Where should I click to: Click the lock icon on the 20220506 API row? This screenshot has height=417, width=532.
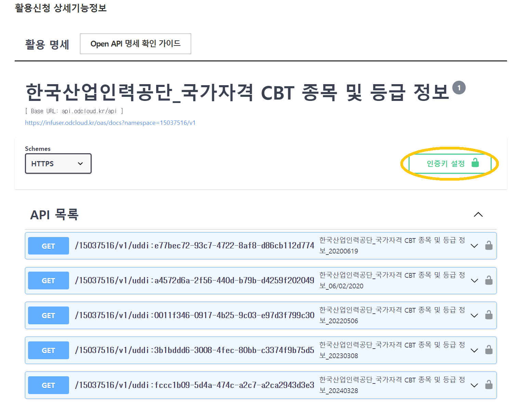tap(489, 315)
